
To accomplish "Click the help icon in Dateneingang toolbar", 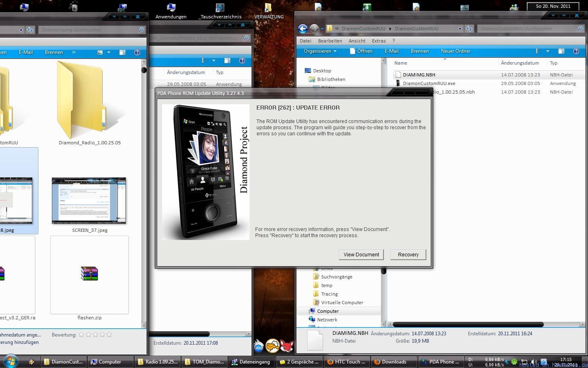I will point(137,52).
